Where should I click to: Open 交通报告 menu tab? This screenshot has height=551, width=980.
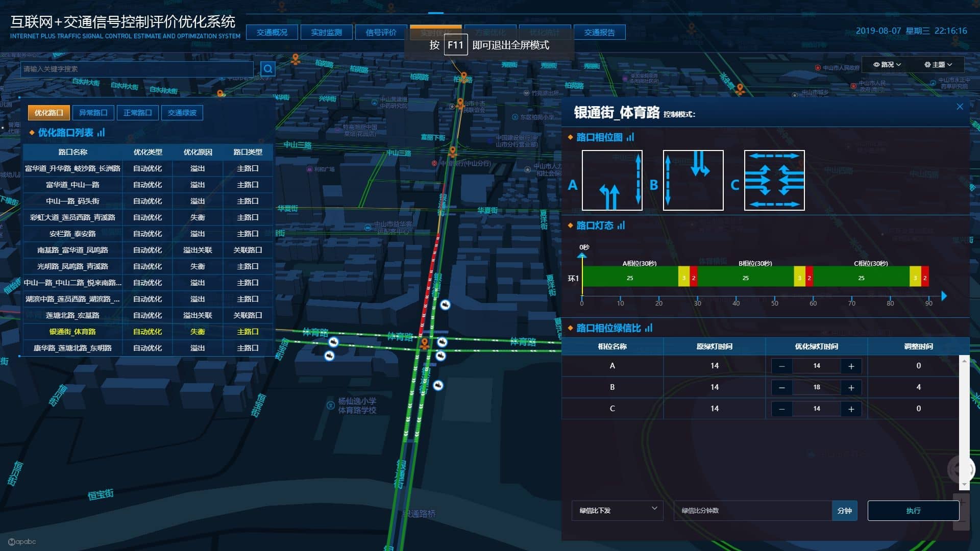click(599, 33)
